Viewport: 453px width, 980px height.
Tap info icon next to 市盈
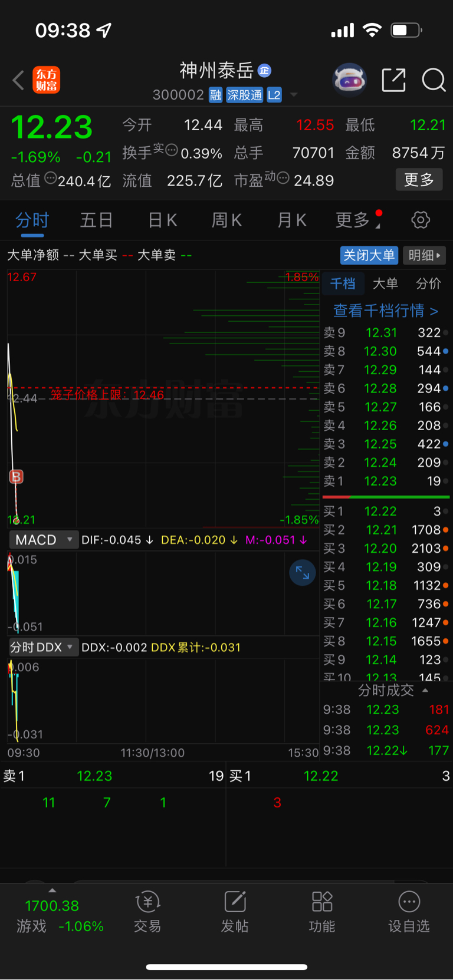[283, 177]
